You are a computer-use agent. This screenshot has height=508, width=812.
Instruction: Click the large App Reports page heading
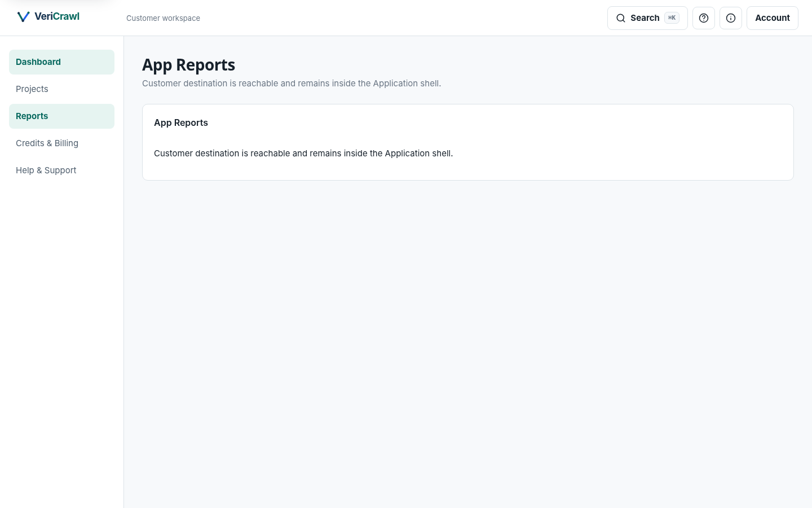(x=188, y=65)
